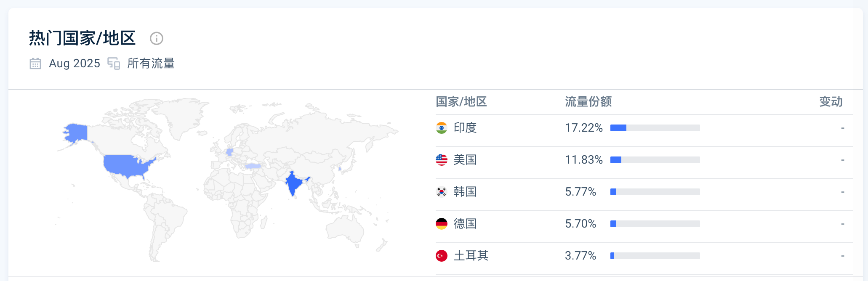The width and height of the screenshot is (868, 281).
Task: Open the 美国 country link
Action: (x=465, y=160)
